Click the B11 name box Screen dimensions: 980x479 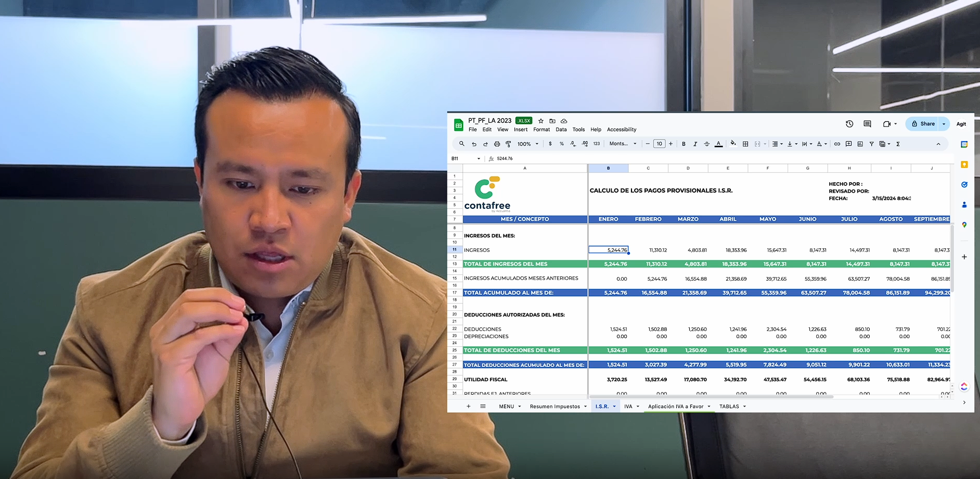pyautogui.click(x=466, y=158)
